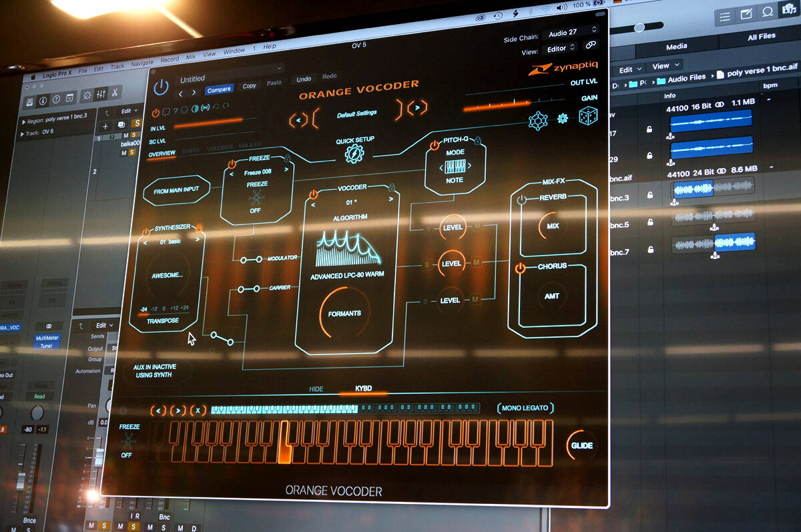Open the File menu in menu bar
The width and height of the screenshot is (801, 532).
click(x=83, y=71)
